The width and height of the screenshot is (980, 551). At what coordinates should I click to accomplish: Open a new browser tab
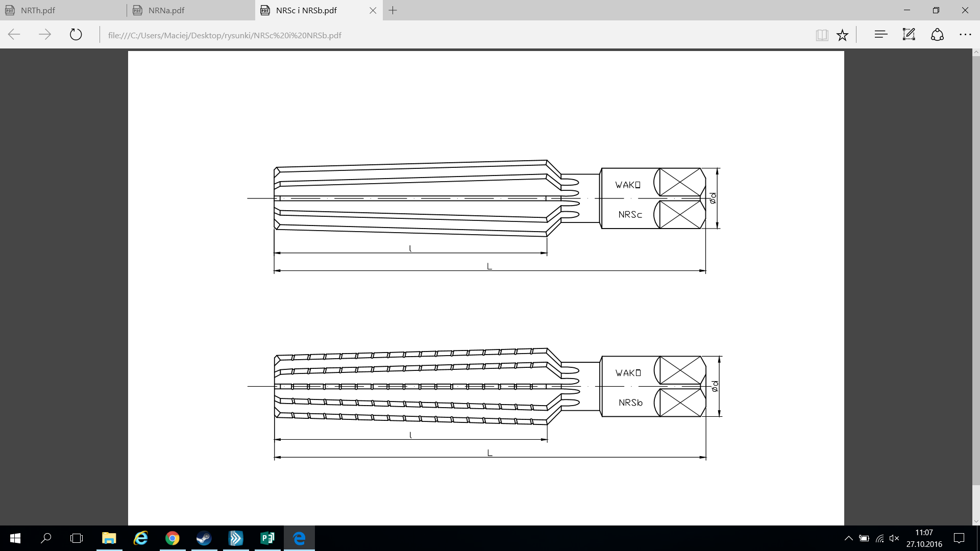[393, 10]
